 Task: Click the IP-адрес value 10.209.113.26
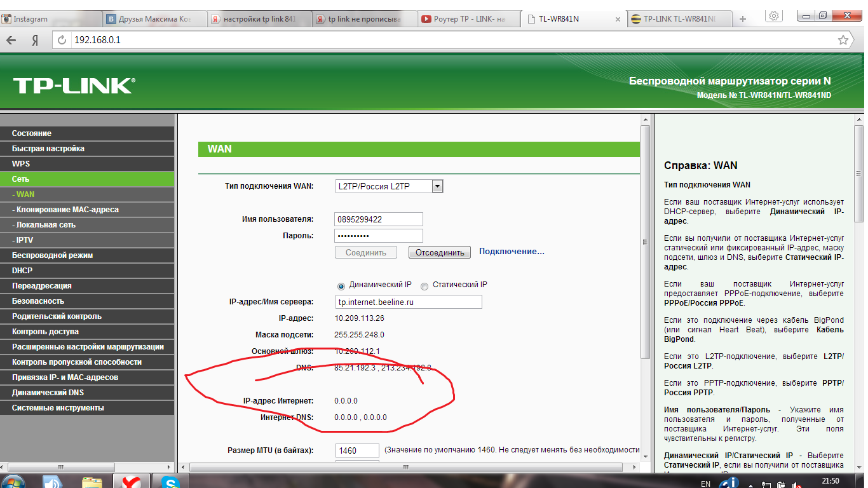tap(359, 318)
